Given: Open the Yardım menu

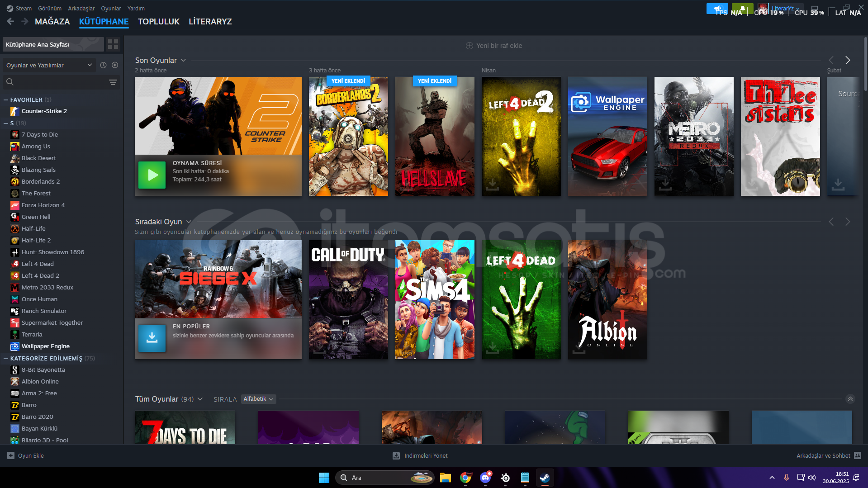Looking at the screenshot, I should point(136,8).
